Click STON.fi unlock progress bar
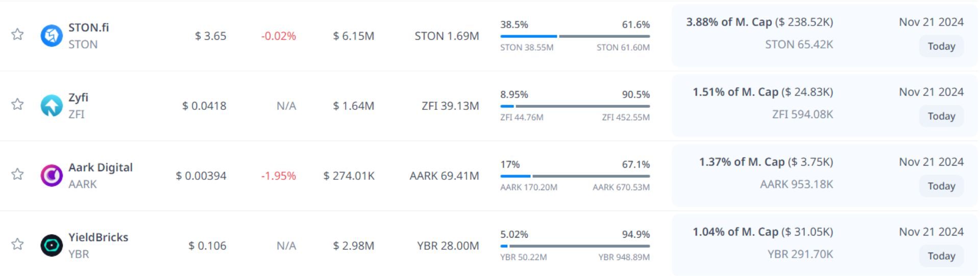This screenshot has width=980, height=276. [x=575, y=36]
